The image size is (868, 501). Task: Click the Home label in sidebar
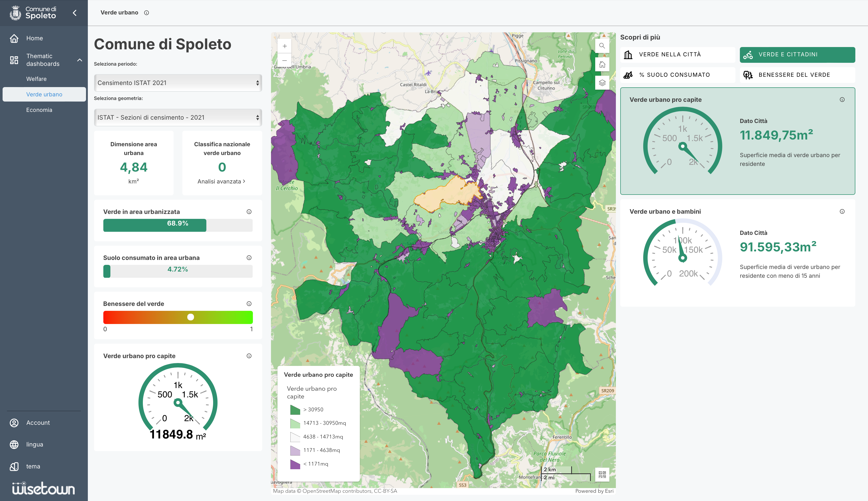[34, 38]
